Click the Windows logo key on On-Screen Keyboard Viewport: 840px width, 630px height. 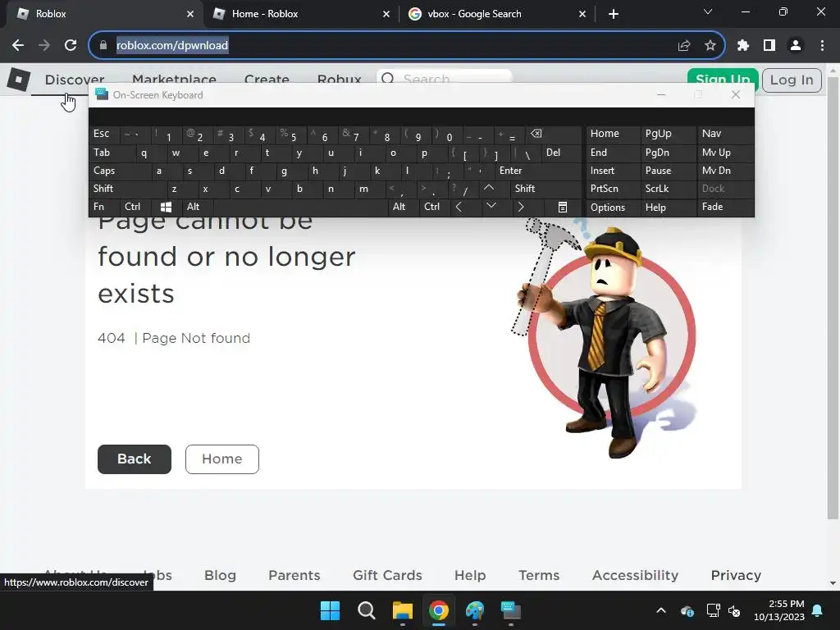166,207
